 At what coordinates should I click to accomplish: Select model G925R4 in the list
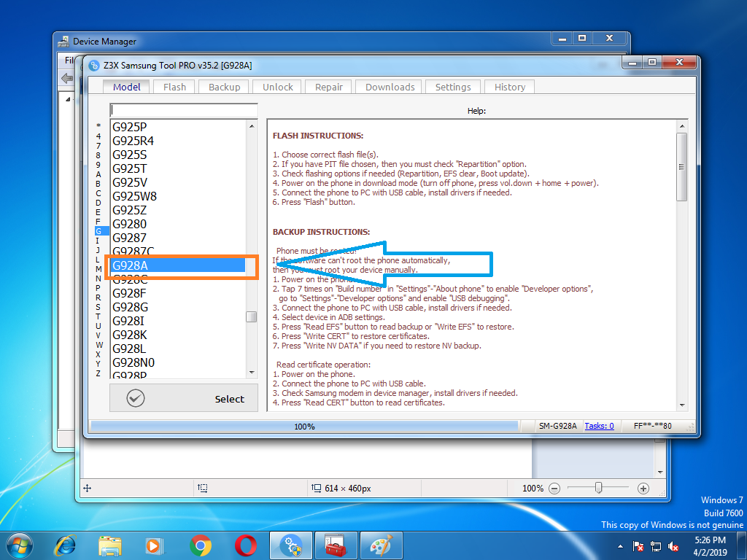(178, 141)
